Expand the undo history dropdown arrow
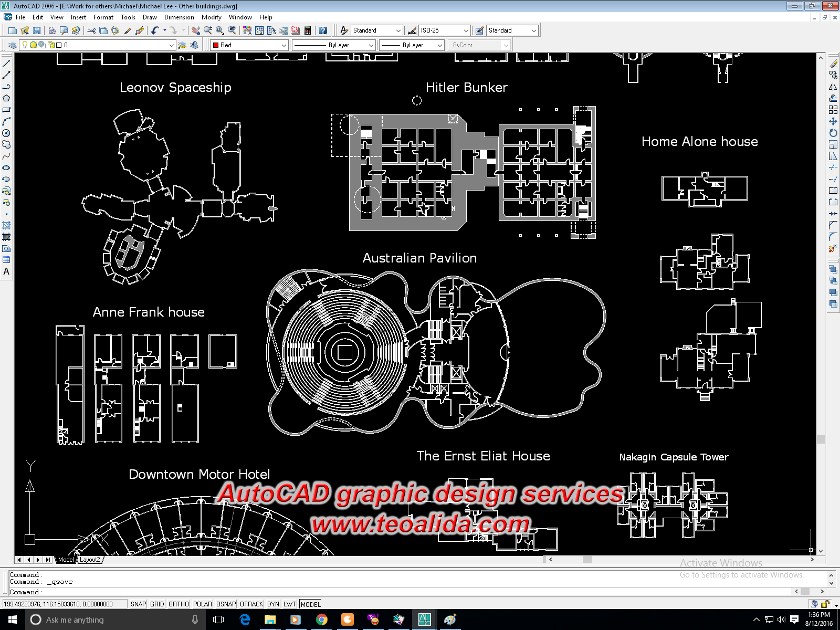 165,30
